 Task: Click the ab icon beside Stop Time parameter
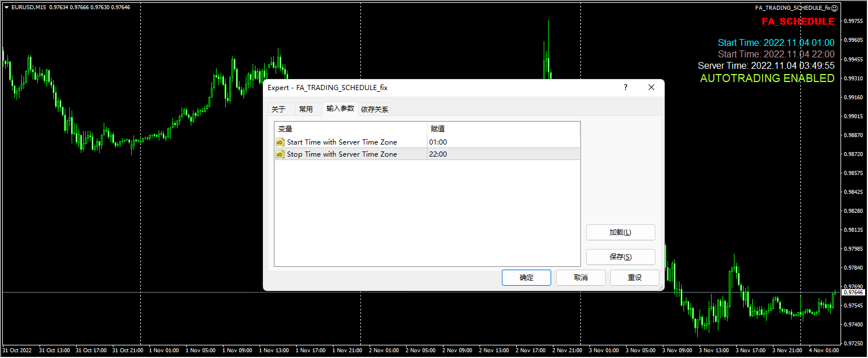[x=280, y=154]
